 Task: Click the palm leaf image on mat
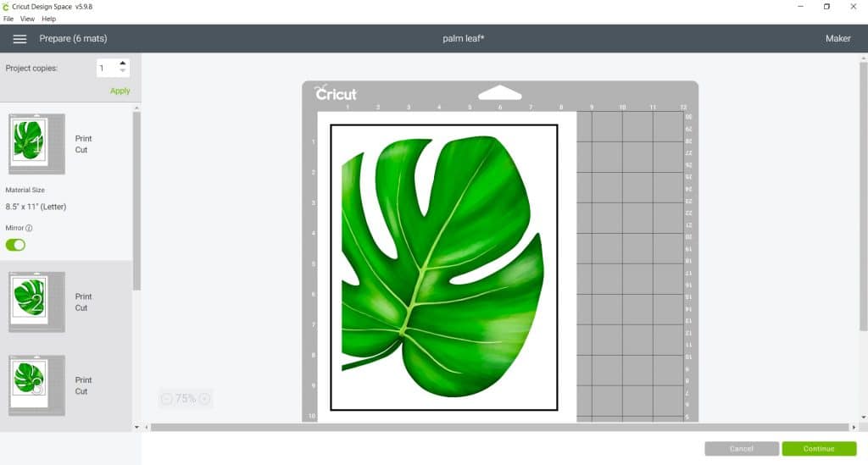click(x=442, y=267)
